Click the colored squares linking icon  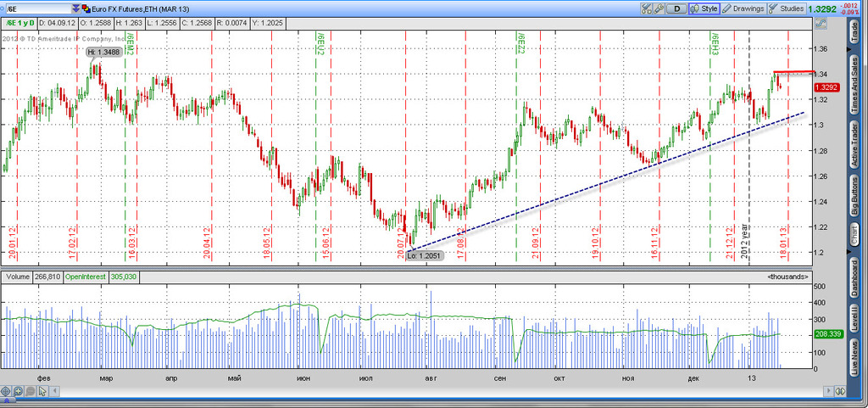[86, 8]
